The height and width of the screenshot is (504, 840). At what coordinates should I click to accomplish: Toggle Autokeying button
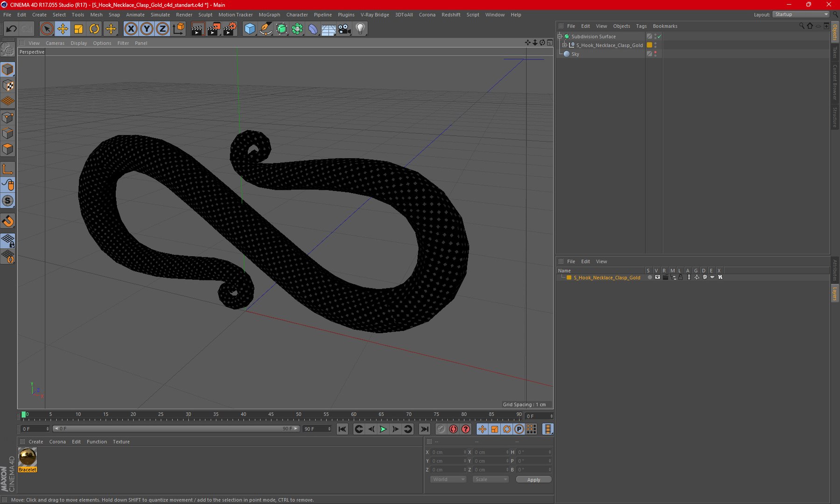453,429
